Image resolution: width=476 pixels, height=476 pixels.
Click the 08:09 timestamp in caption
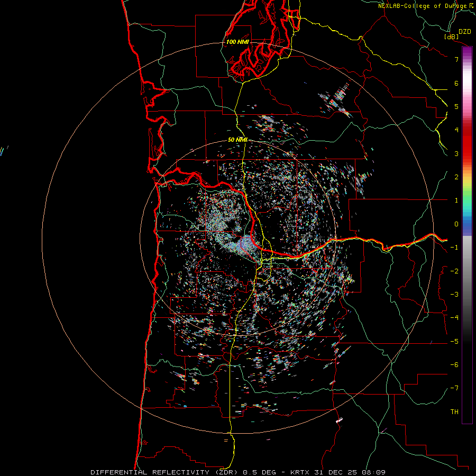click(374, 472)
